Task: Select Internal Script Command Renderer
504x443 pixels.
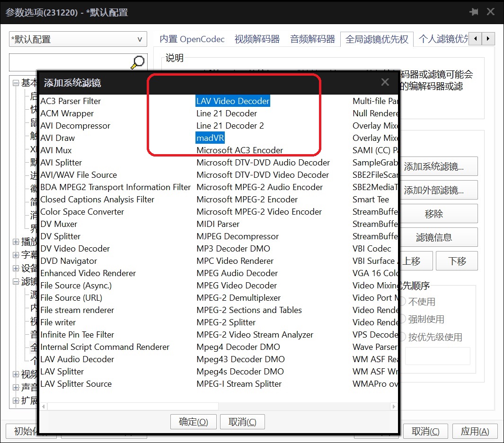Action: tap(105, 347)
